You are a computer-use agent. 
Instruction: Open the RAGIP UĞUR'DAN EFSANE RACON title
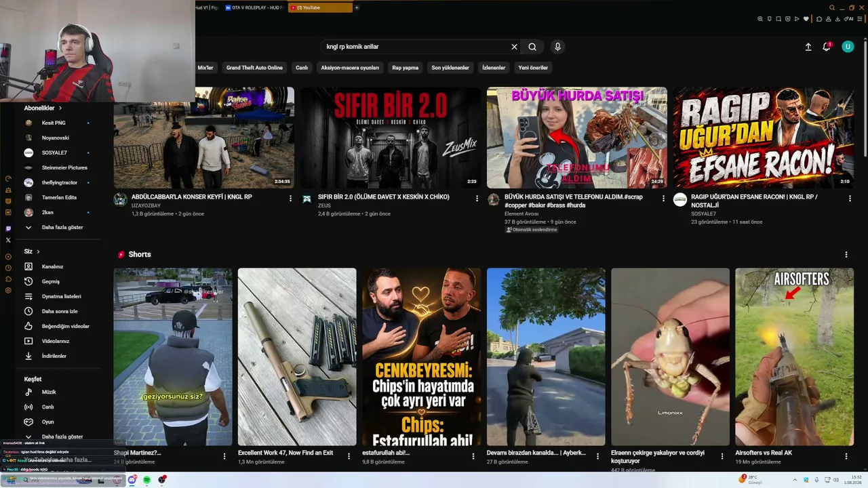click(754, 201)
